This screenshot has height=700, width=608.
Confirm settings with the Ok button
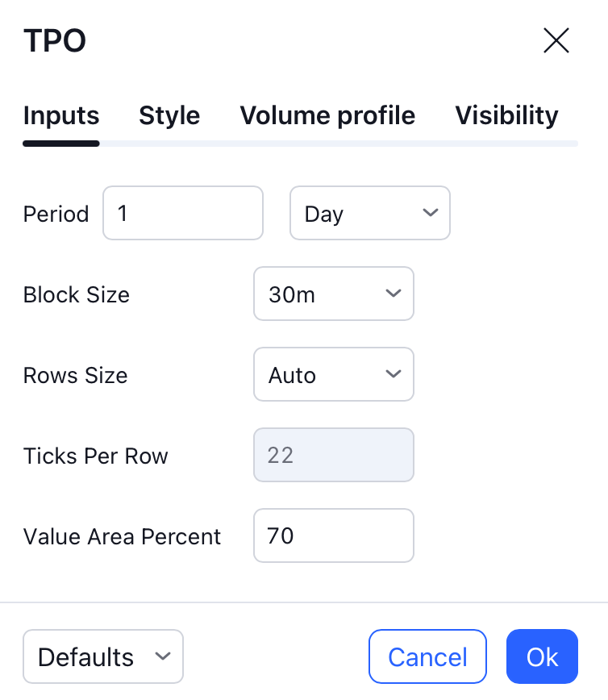(x=542, y=656)
